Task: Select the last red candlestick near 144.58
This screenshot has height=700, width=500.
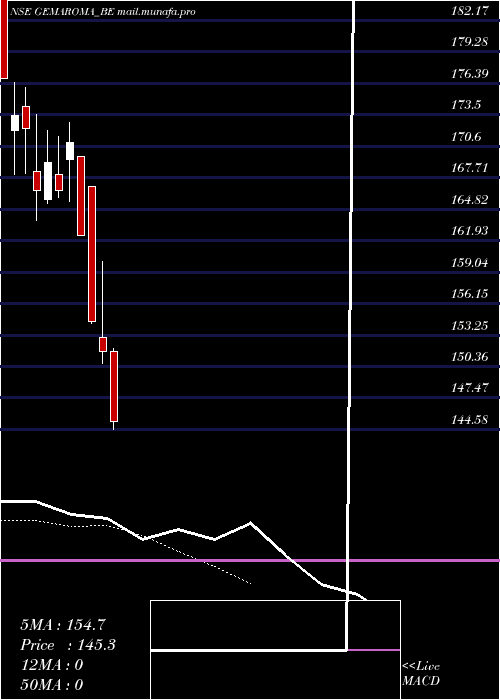Action: [x=114, y=387]
